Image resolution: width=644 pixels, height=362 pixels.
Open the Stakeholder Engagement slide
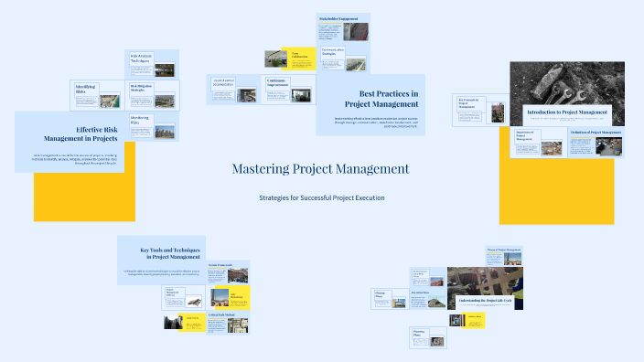pos(343,28)
